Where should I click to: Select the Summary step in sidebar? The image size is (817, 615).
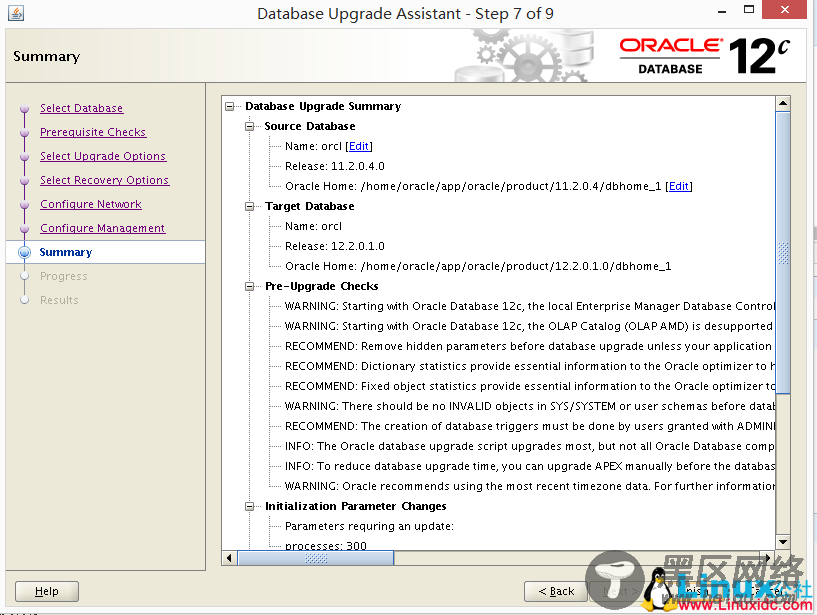66,252
